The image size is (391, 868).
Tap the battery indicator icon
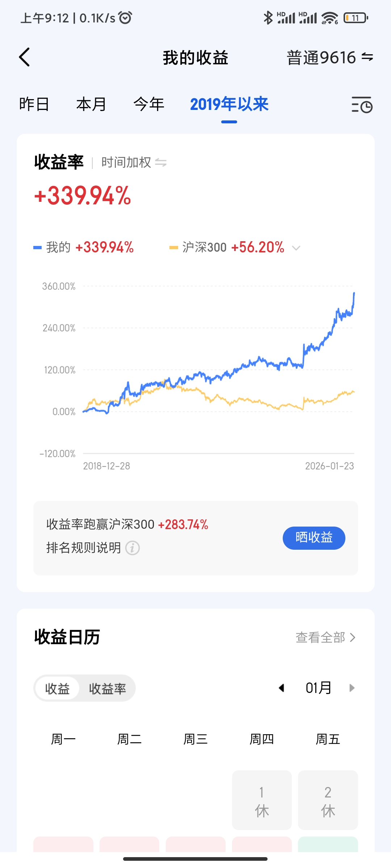click(356, 18)
